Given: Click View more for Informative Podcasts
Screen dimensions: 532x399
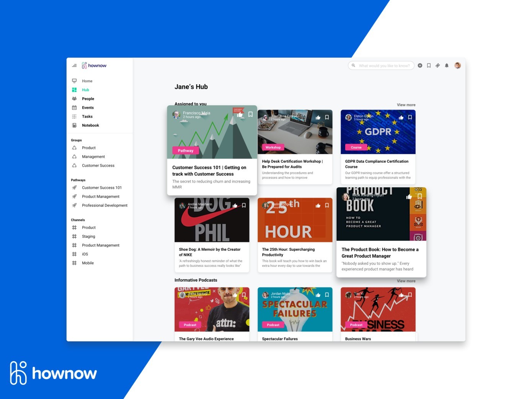Looking at the screenshot, I should click(406, 281).
